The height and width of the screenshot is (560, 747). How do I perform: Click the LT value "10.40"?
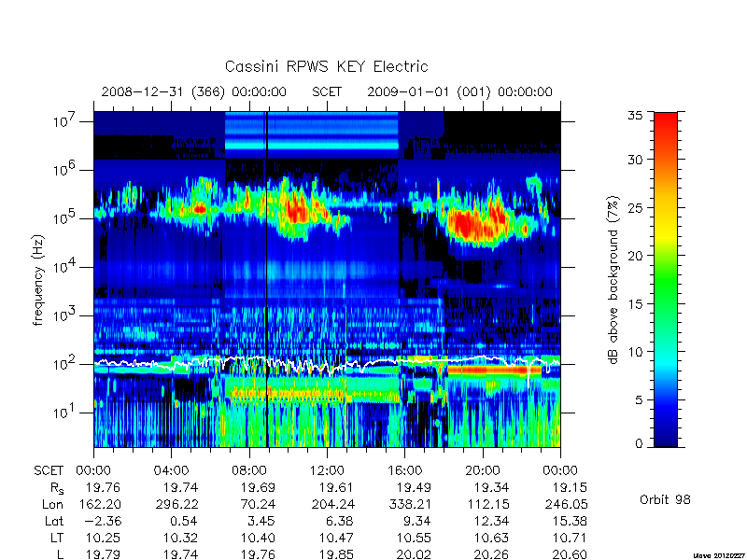tap(258, 539)
